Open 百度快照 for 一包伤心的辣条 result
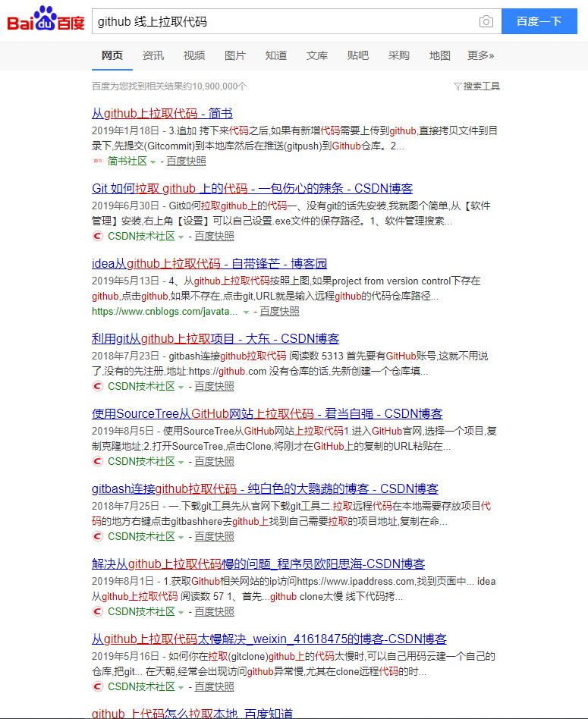 (x=214, y=236)
